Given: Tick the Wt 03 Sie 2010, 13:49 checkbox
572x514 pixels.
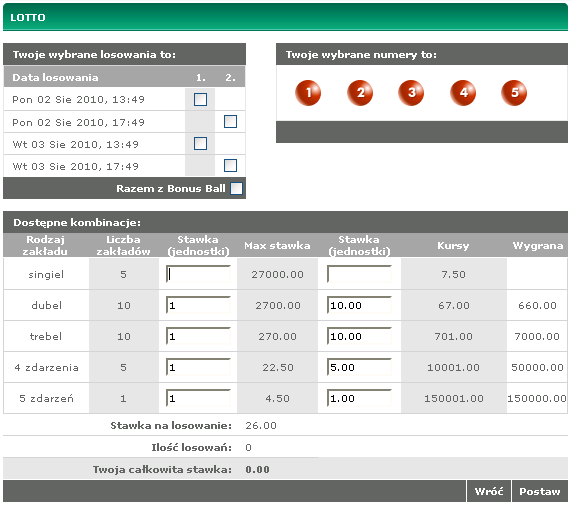Looking at the screenshot, I should 200,143.
